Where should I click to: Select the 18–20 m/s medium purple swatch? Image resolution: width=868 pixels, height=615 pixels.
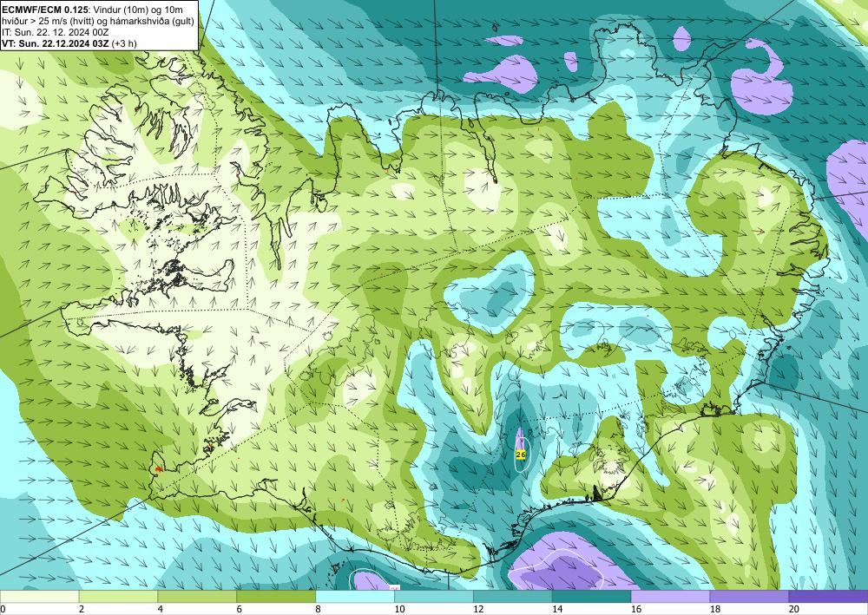[749, 597]
